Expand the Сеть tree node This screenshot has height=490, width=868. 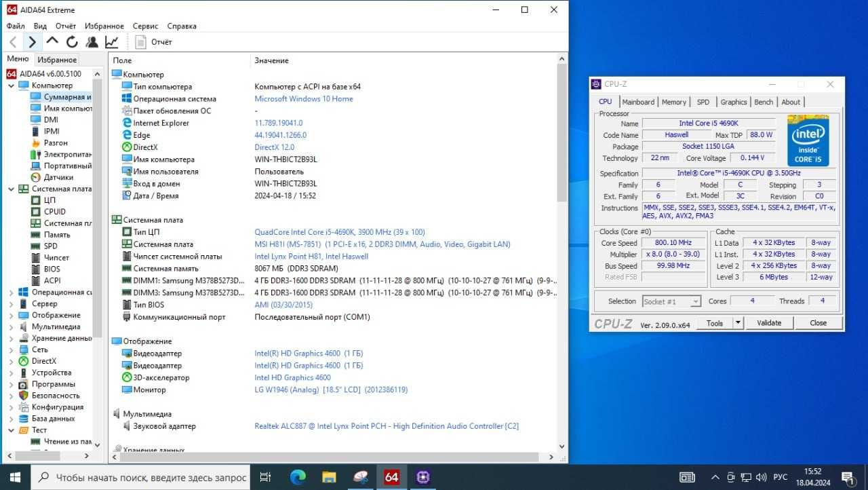(x=12, y=350)
